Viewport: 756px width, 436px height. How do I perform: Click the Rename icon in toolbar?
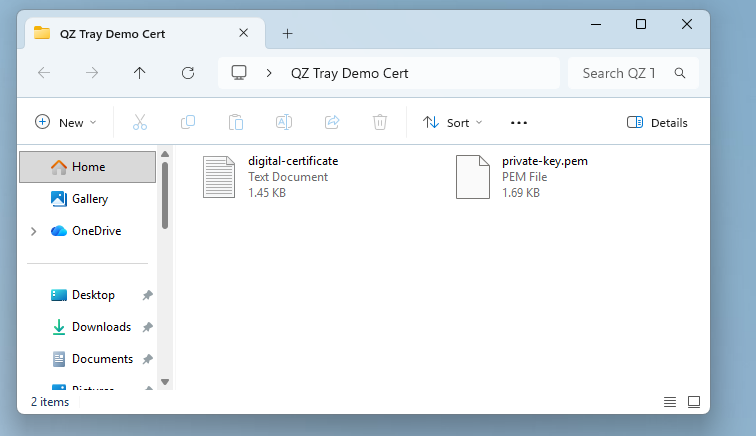point(284,122)
